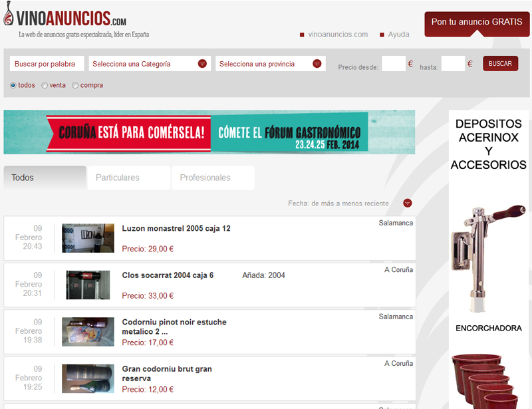
Task: Click red square bullet beside Ayuda
Action: click(x=382, y=35)
